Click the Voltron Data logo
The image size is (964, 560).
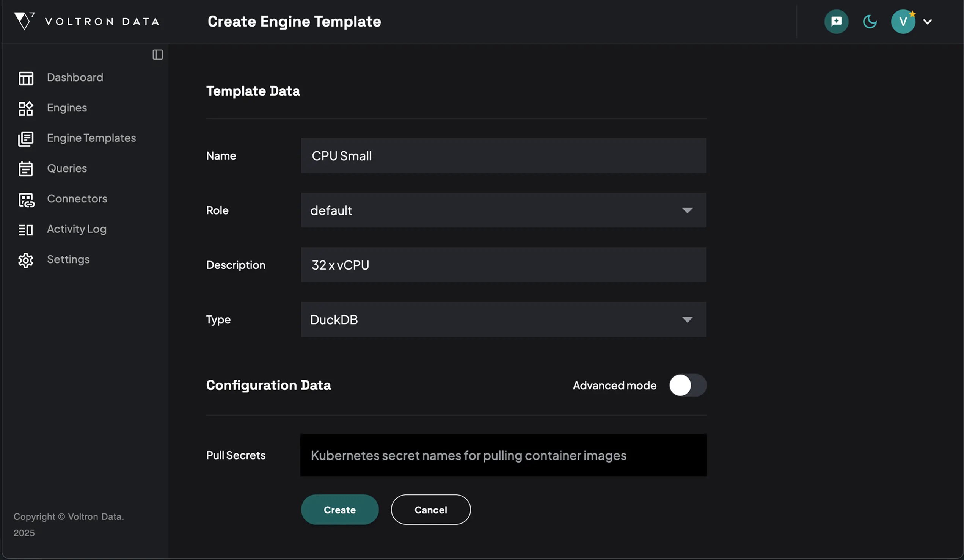point(86,21)
